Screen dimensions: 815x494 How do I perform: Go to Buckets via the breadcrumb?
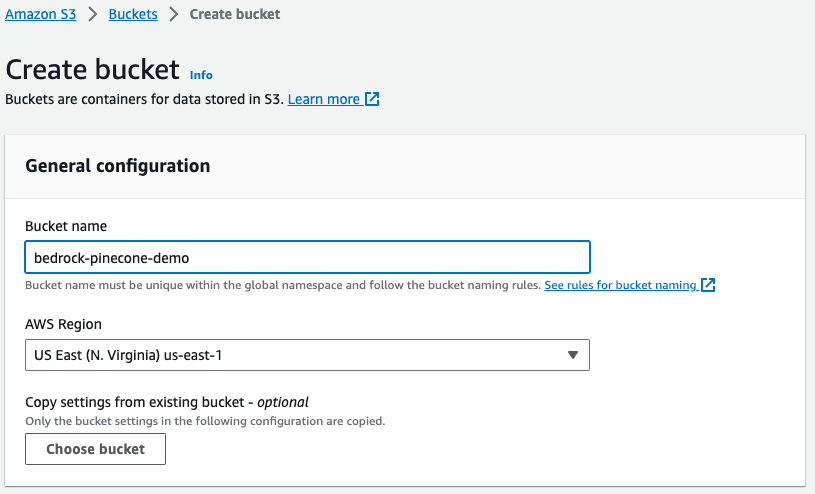[x=132, y=14]
